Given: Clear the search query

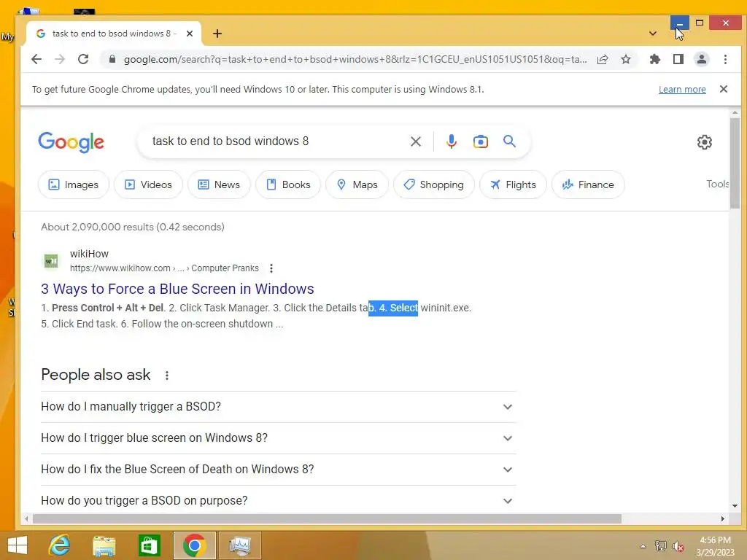Looking at the screenshot, I should [x=415, y=141].
